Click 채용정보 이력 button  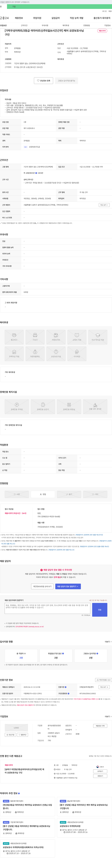click(x=100, y=726)
